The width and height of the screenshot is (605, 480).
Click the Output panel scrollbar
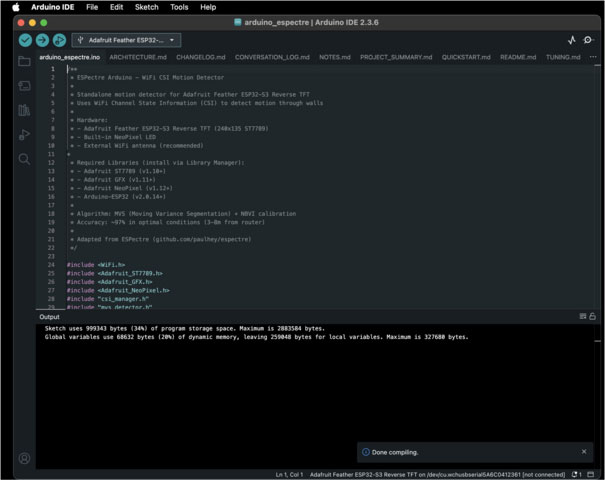(598, 396)
